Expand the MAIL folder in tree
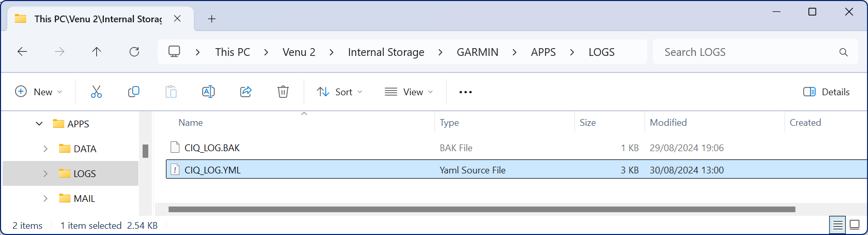Image resolution: width=868 pixels, height=235 pixels. pos(46,198)
